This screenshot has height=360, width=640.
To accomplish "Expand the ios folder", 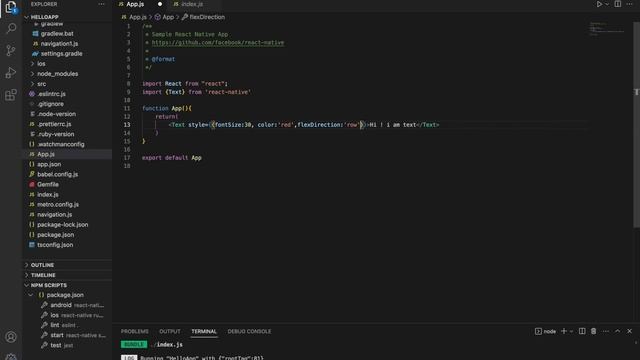I will point(41,64).
